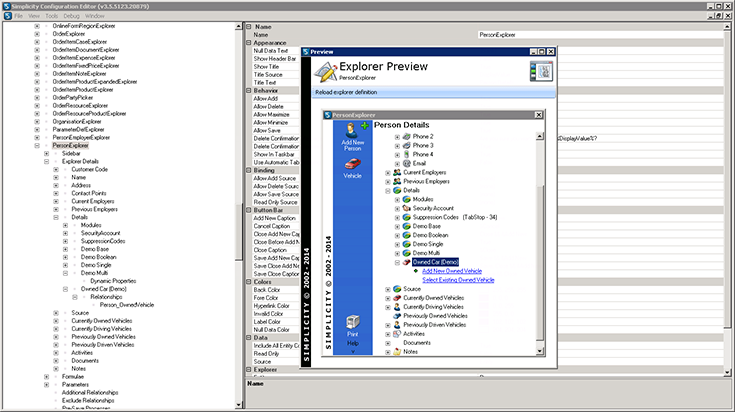This screenshot has width=735, height=412.
Task: Click Add New Owned Vehicle link
Action: [452, 271]
